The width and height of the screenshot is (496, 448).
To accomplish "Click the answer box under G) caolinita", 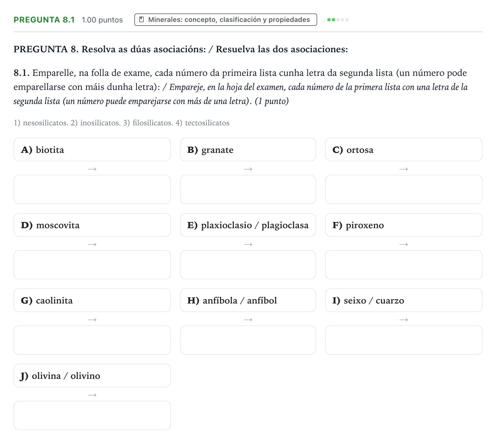I will [x=92, y=340].
